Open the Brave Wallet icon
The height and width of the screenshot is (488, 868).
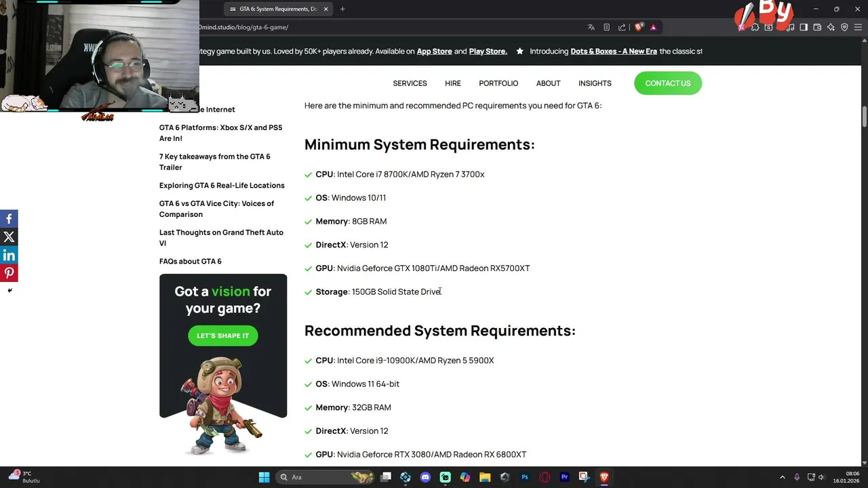[x=817, y=27]
